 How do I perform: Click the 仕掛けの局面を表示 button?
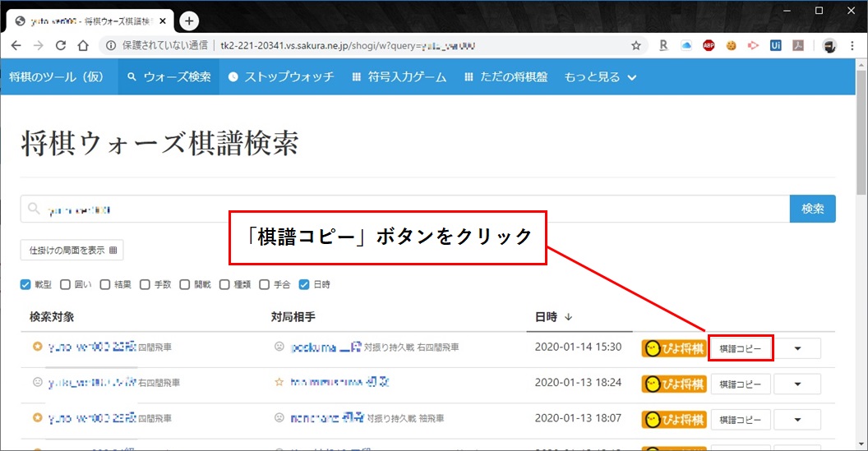[x=72, y=250]
